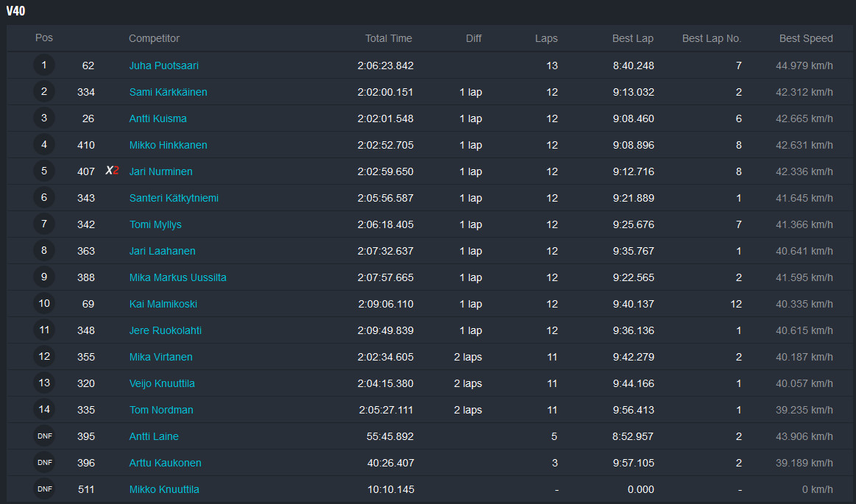Click best speed 39.235 km/h
The height and width of the screenshot is (504, 856).
804,410
